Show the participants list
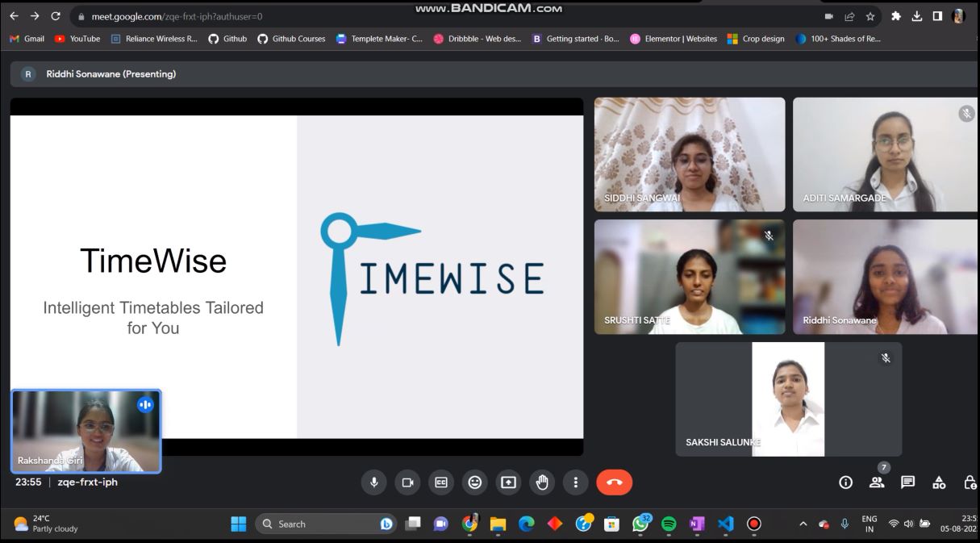980x543 pixels. click(x=877, y=482)
